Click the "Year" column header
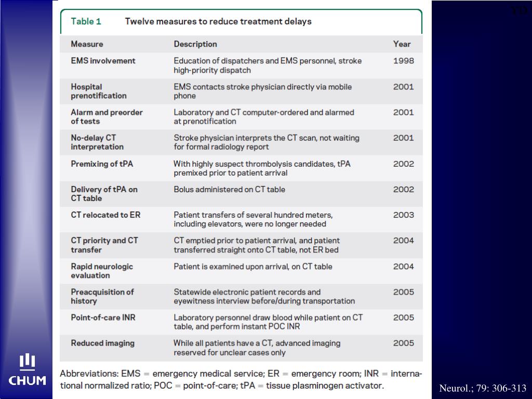The image size is (532, 399). tap(402, 44)
